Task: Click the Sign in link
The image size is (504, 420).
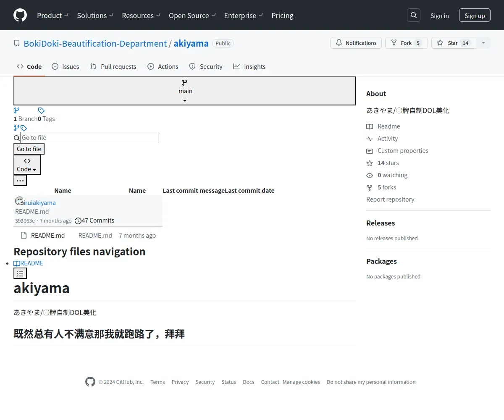Action: point(439,16)
